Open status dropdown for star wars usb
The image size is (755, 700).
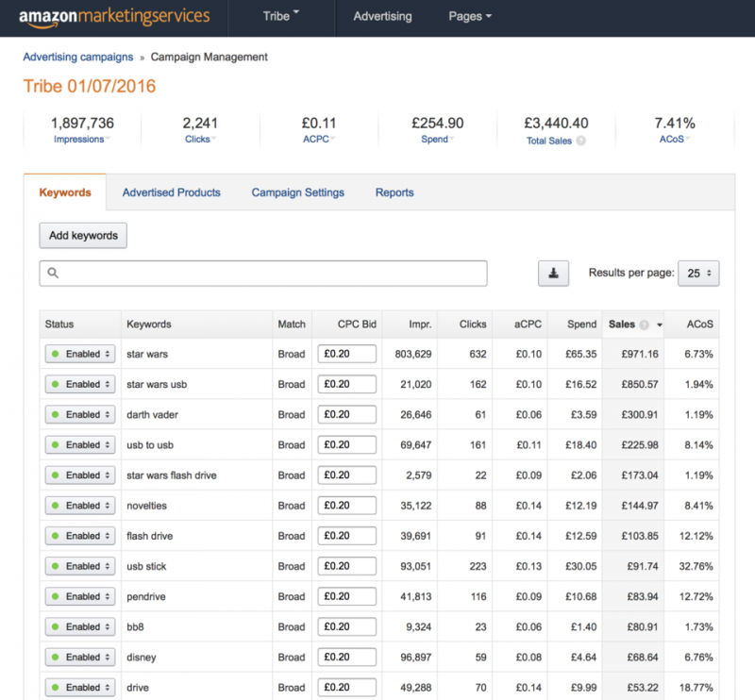coord(80,384)
